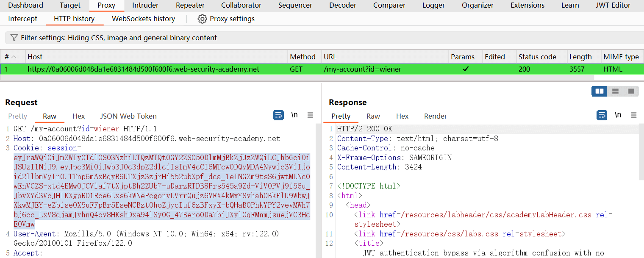Toggle word wrap in the Response panel

pos(602,115)
